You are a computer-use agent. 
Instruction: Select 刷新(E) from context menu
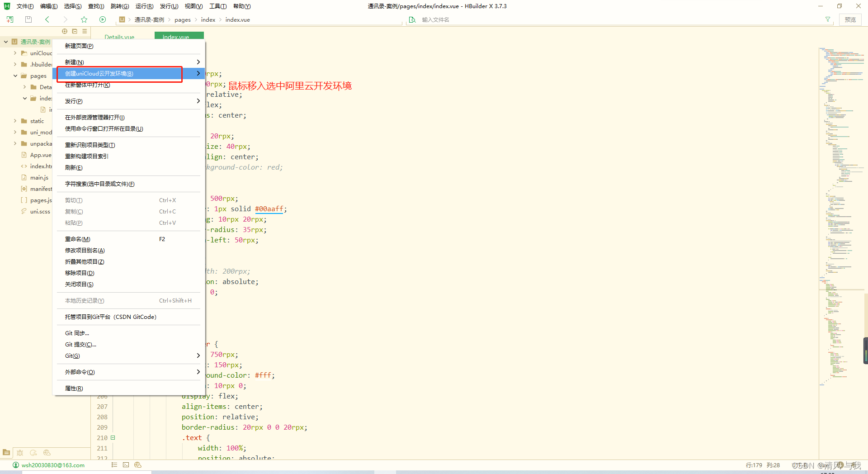coord(129,167)
